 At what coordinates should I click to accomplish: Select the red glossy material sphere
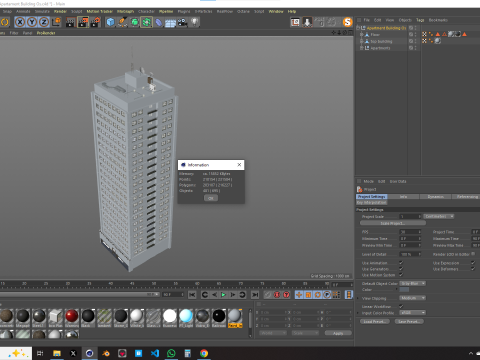coord(72,316)
